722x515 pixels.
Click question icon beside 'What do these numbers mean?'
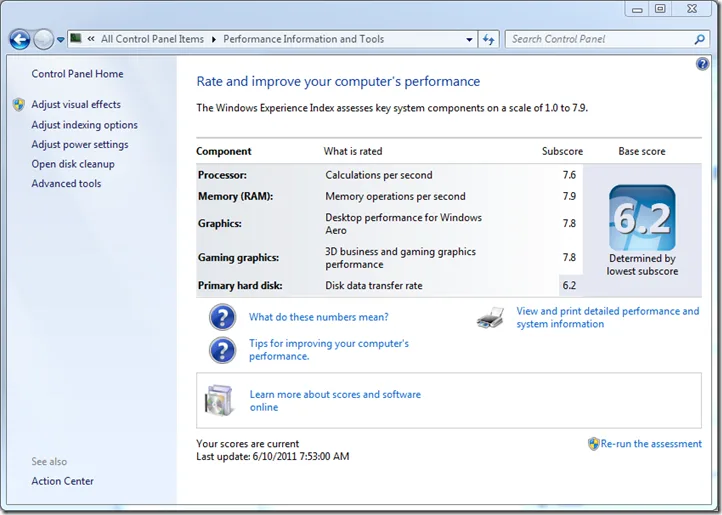(222, 318)
